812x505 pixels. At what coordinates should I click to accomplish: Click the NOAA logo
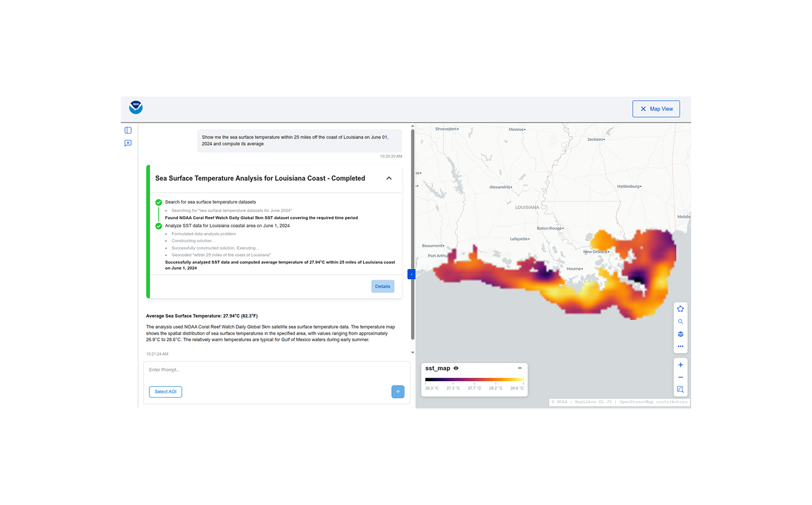135,107
